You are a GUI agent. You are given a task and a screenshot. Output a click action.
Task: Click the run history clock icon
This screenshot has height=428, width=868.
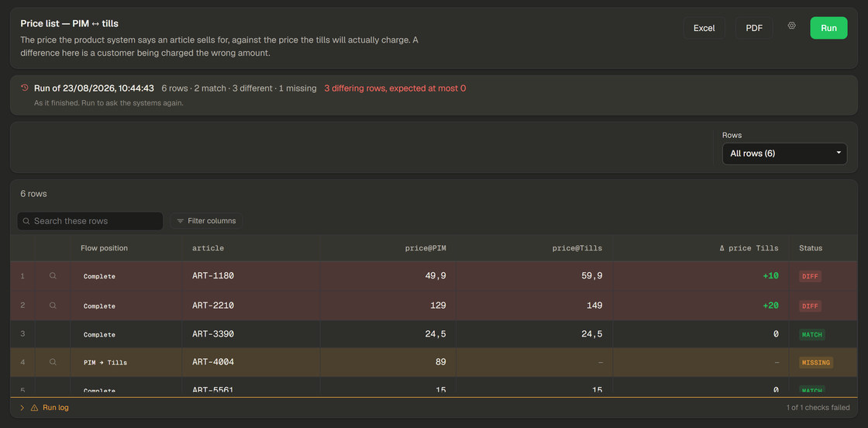24,88
